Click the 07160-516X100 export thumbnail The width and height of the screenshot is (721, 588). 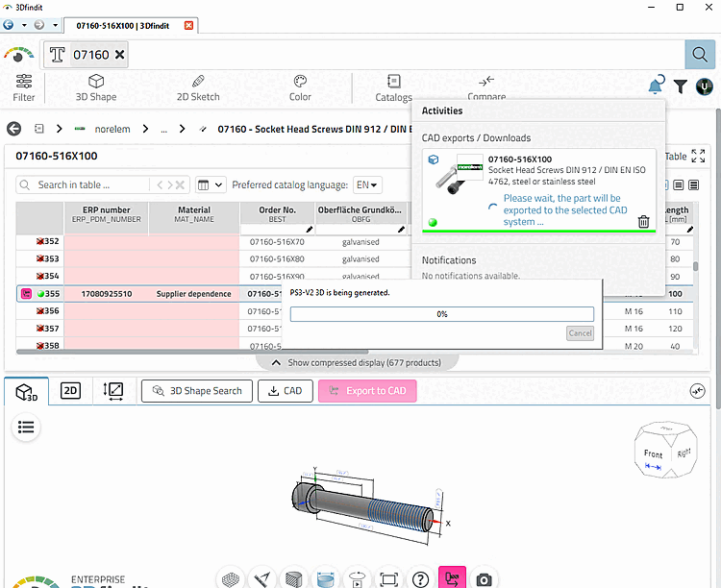click(459, 176)
